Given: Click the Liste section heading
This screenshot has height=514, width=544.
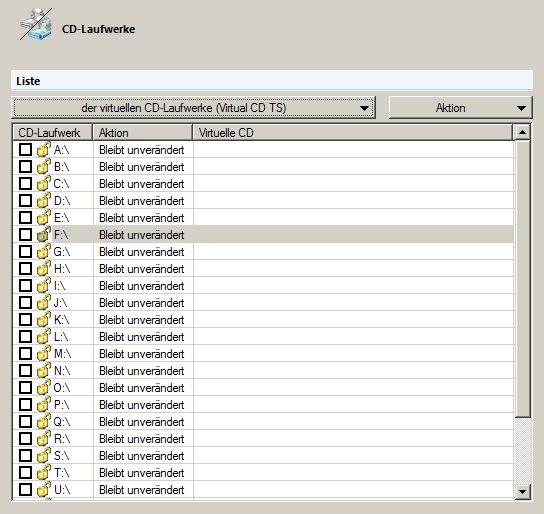Looking at the screenshot, I should point(28,81).
